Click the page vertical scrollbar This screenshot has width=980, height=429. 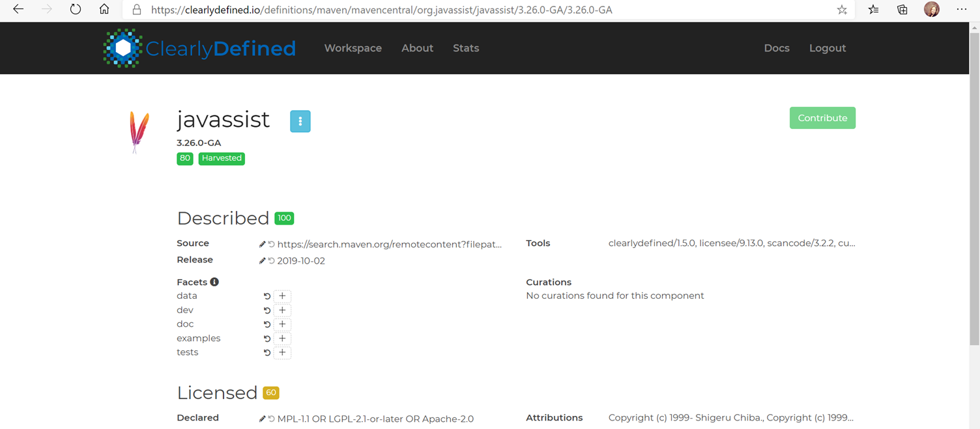coord(975,189)
